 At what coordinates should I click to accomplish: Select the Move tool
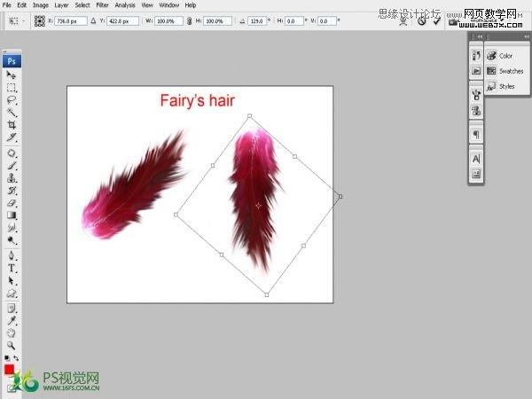click(12, 75)
